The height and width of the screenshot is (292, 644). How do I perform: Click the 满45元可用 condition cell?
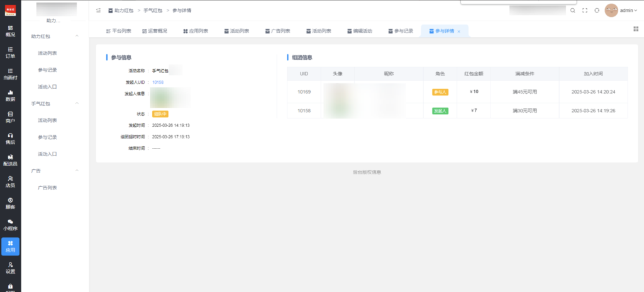(525, 92)
